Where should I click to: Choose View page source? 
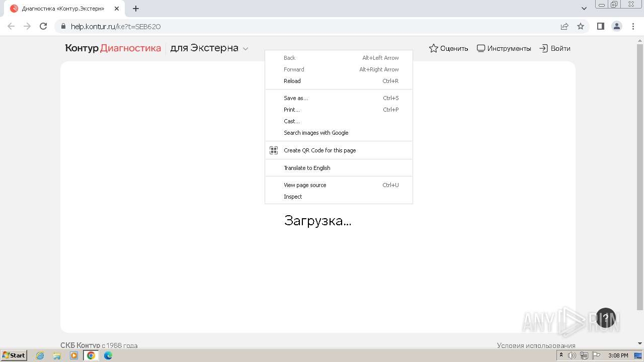click(x=339, y=185)
